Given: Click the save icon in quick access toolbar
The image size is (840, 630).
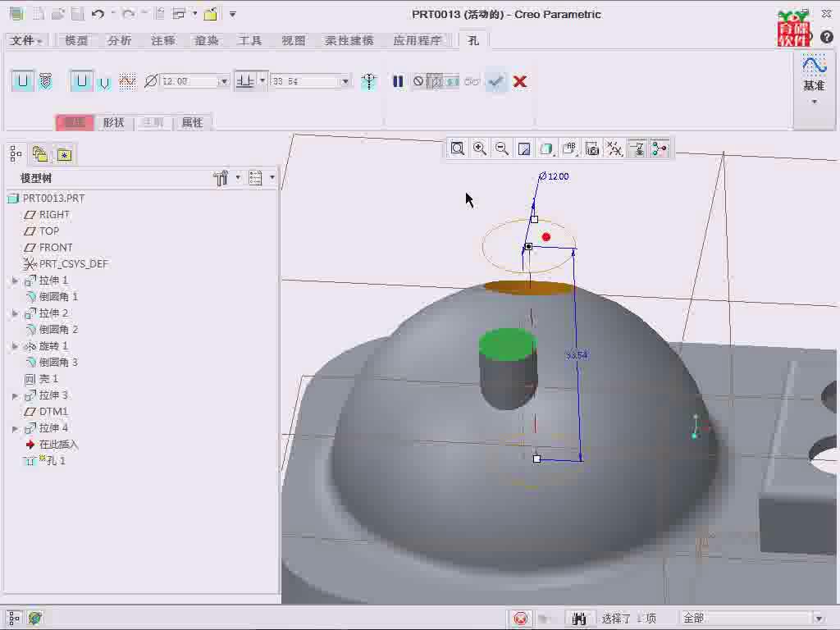Looking at the screenshot, I should pyautogui.click(x=78, y=14).
